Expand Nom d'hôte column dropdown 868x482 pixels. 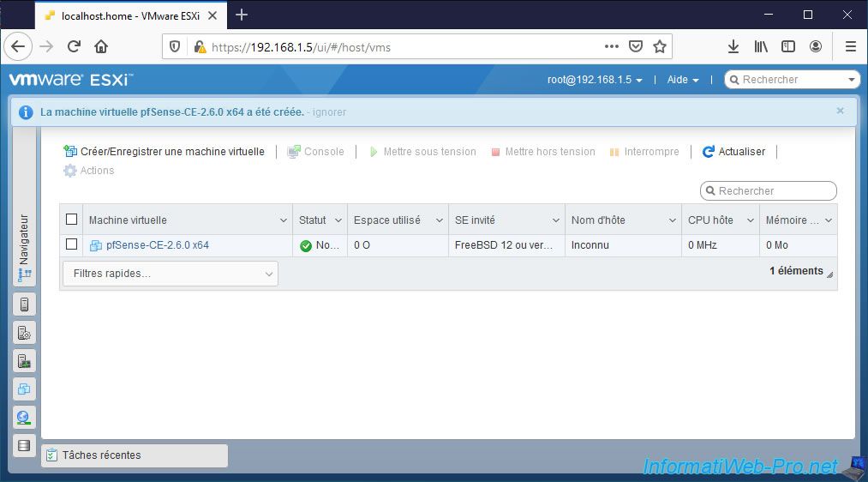[673, 220]
